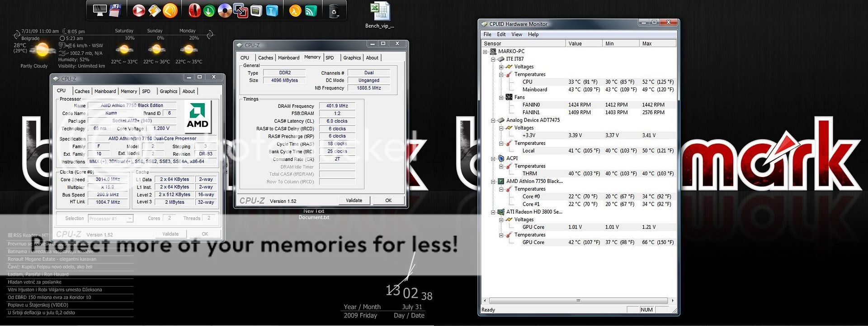Click the MARKO-PC computer icon in HWMonitor
Screen dimensions: 868x326
click(x=493, y=51)
